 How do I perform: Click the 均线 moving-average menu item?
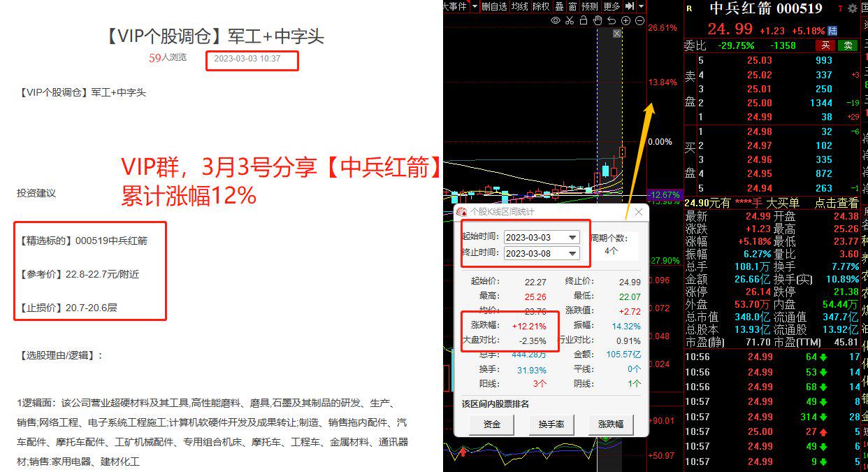(519, 6)
